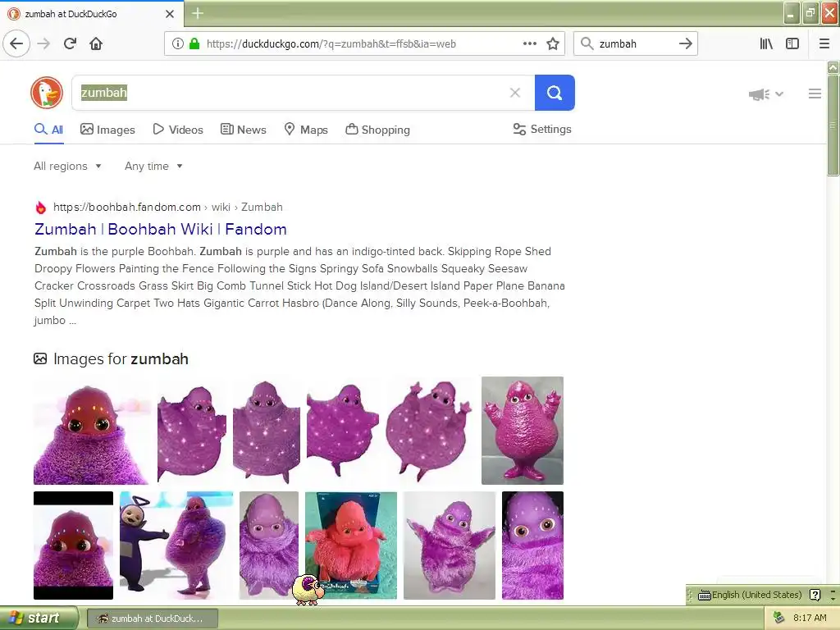Click the zumbah at DuckDuck taskbar button
Viewport: 840px width, 630px height.
pos(152,619)
